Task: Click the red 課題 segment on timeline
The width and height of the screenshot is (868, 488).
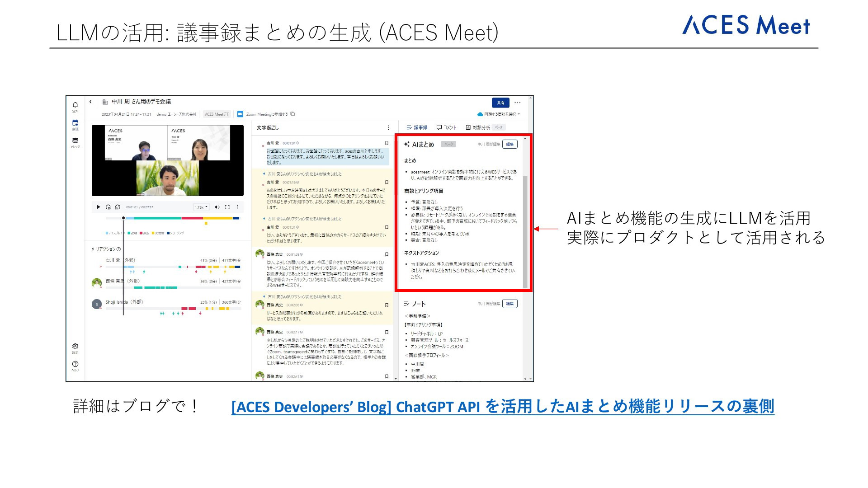Action: point(193,218)
